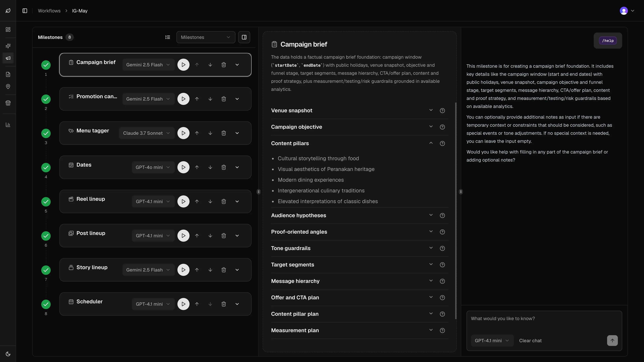Show help for Target segments
The image size is (644, 362).
pos(442,265)
